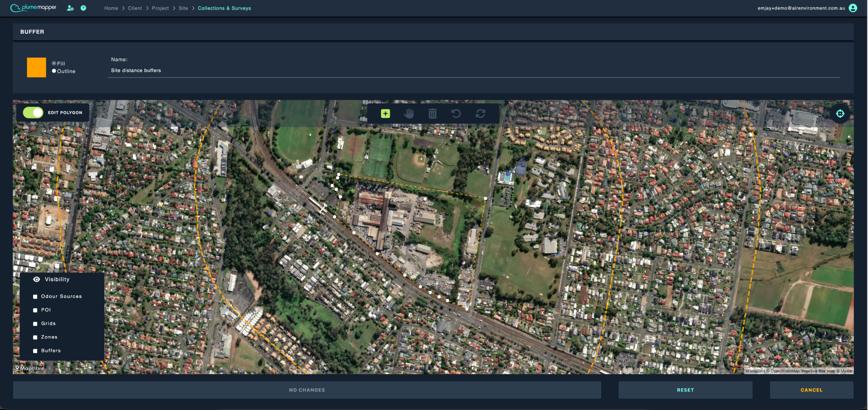Click the plumemapper logo
The width and height of the screenshot is (868, 410).
(x=34, y=8)
